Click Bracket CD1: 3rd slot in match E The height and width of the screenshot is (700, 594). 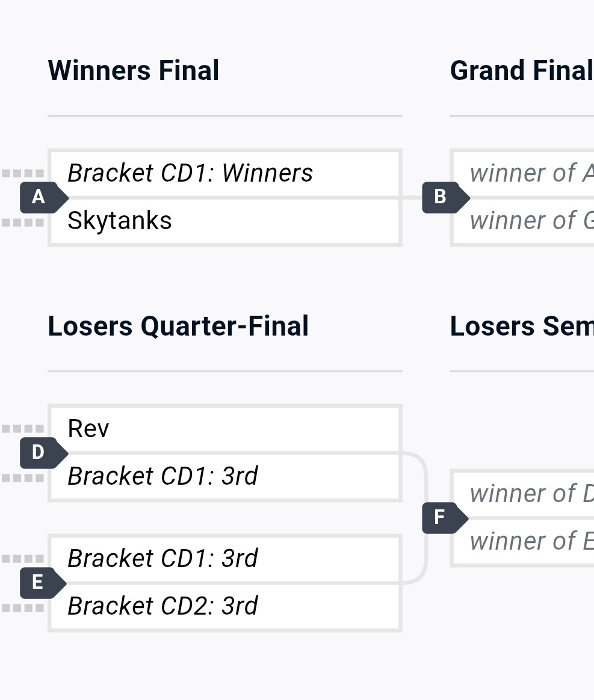[225, 559]
